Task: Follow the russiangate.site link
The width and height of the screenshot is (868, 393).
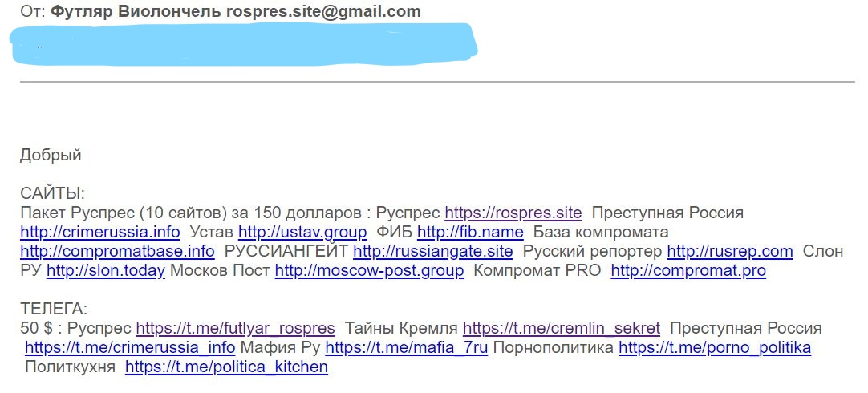Action: [x=433, y=251]
